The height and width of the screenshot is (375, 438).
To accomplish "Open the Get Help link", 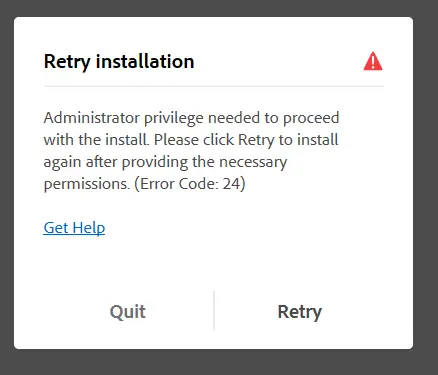I will 74,228.
